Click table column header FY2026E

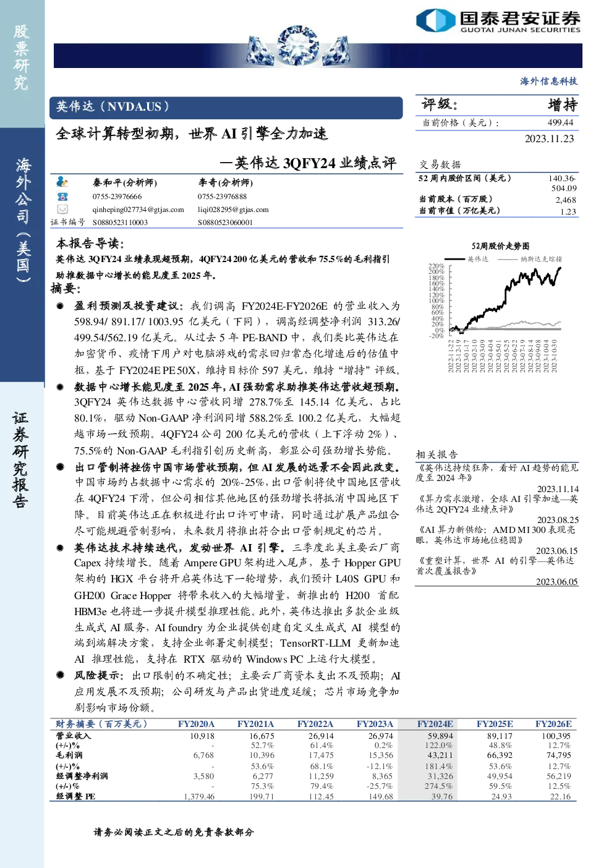[553, 724]
